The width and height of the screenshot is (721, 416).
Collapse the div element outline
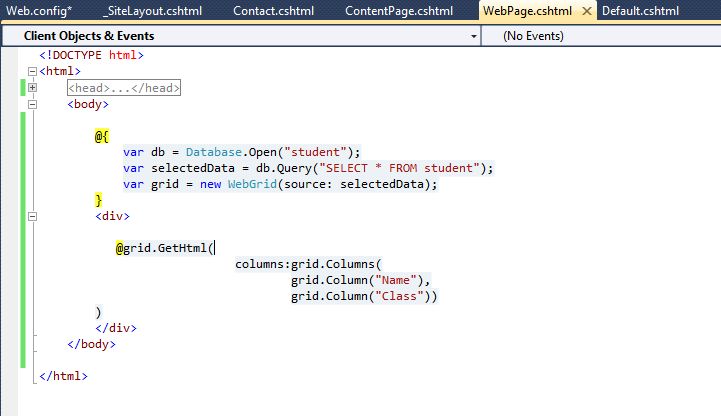tap(32, 216)
